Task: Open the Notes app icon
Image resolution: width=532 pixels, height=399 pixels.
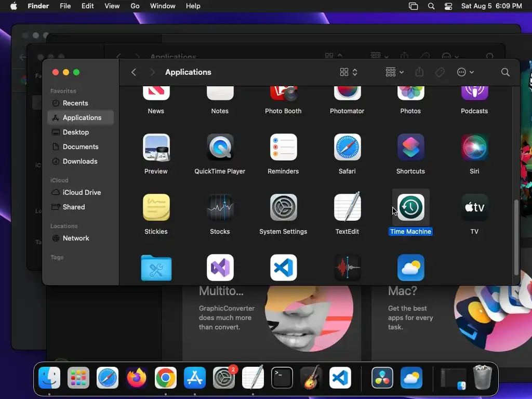Action: (x=220, y=93)
